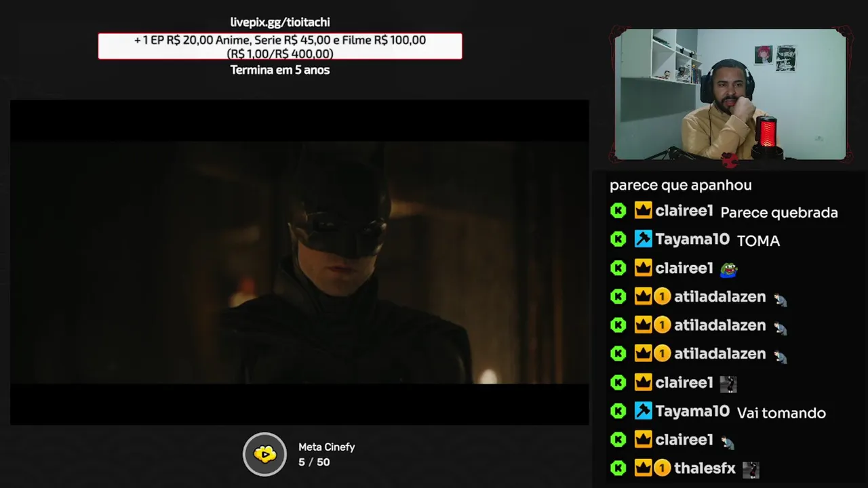This screenshot has height=488, width=868.
Task: Open clairee1's name on the 'Parece quebrada' message
Action: click(x=684, y=211)
